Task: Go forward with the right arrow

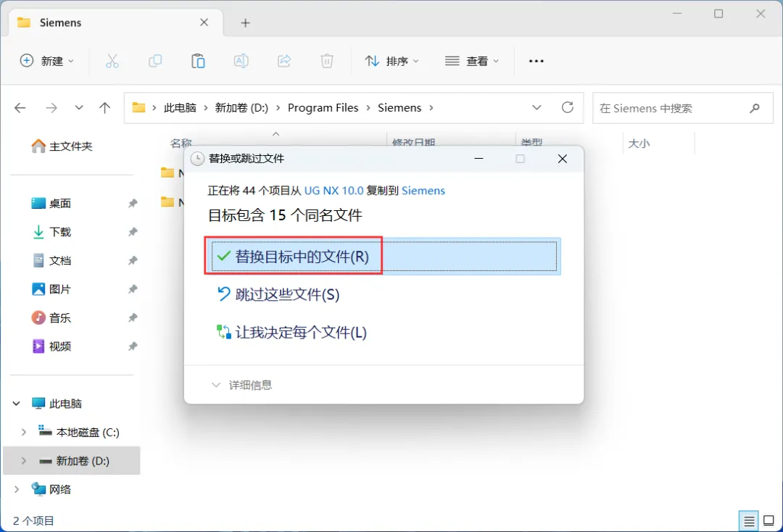Action: (x=51, y=108)
